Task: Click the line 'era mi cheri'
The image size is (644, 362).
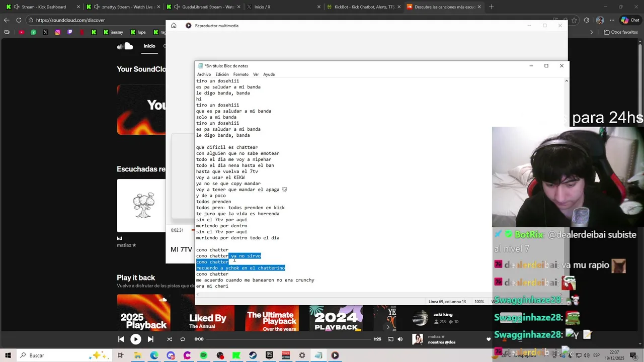Action: click(212, 286)
